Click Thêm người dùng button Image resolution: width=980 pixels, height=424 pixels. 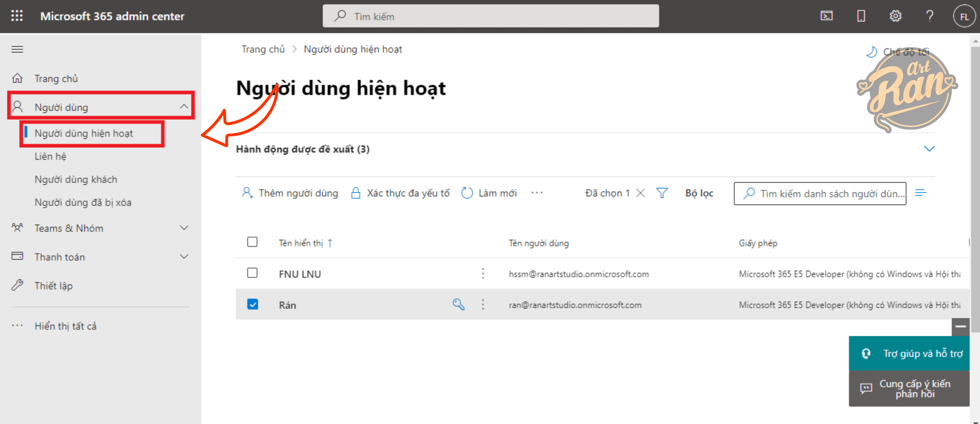[290, 193]
